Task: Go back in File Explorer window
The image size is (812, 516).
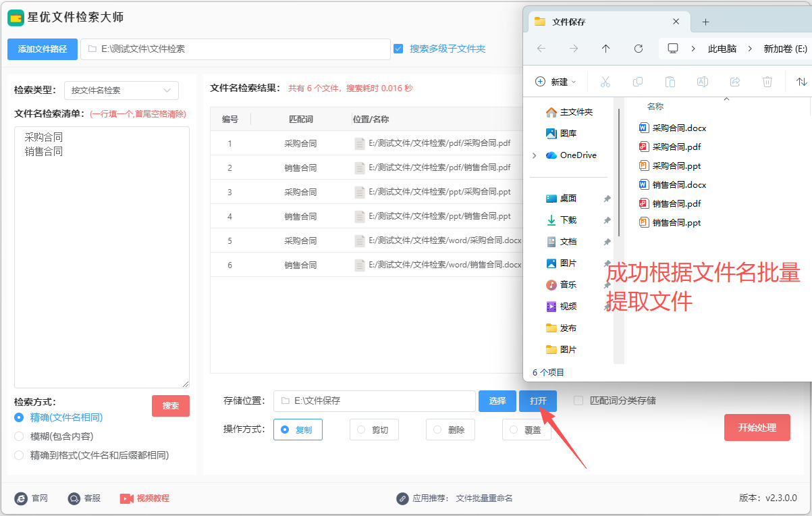Action: pos(541,49)
